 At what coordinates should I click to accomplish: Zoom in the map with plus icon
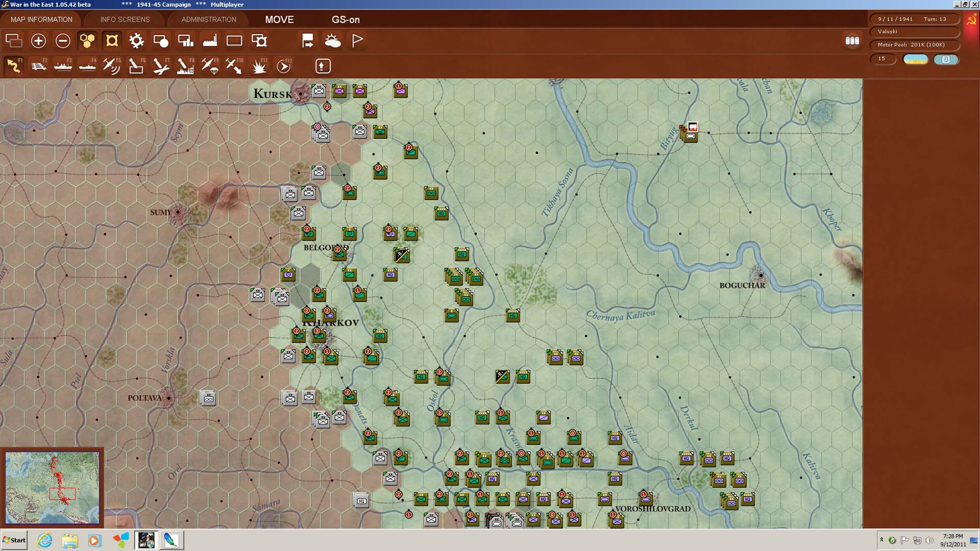[x=38, y=41]
